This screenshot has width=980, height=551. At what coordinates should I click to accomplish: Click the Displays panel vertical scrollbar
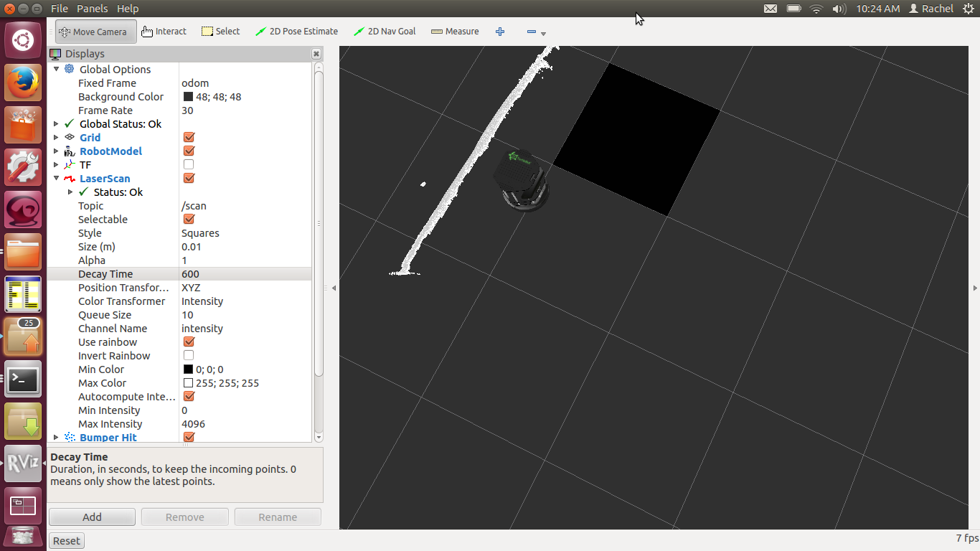(x=319, y=222)
